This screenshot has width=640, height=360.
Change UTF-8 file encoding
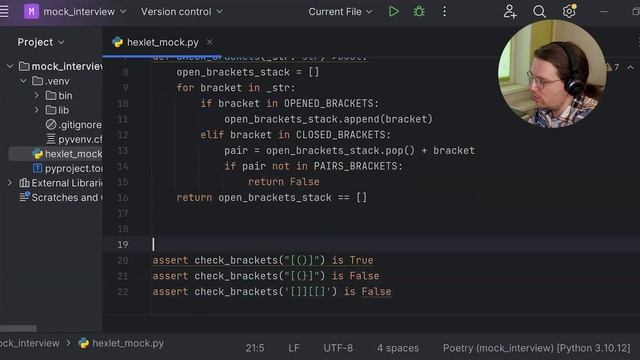(338, 348)
